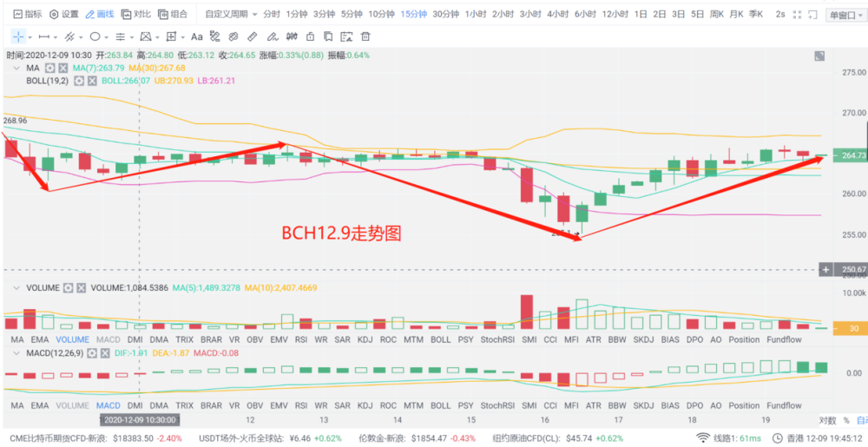Select the crossed-box pattern drawing tool
Viewport: 868px width, 447px height.
click(x=146, y=37)
